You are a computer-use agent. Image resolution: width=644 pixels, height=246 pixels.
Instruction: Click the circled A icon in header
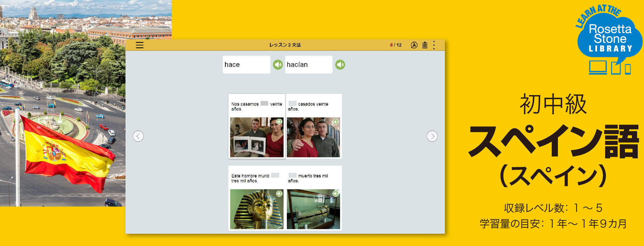(414, 45)
